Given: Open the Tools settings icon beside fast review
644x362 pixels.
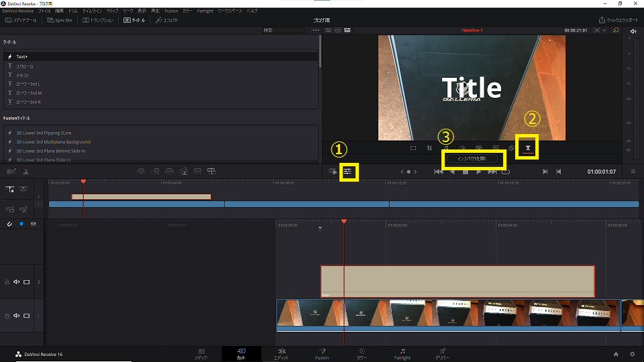Looking at the screenshot, I should pos(347,172).
